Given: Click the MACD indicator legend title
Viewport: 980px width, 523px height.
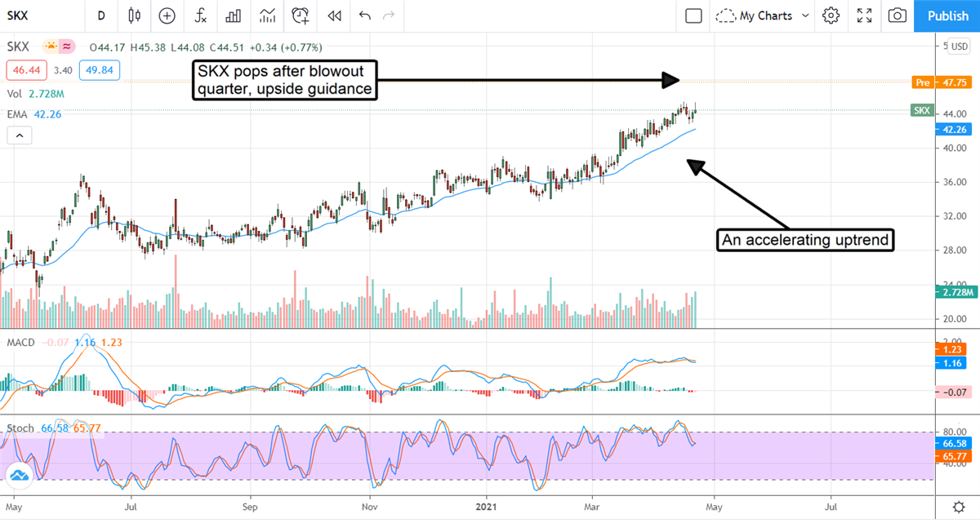Looking at the screenshot, I should [20, 343].
